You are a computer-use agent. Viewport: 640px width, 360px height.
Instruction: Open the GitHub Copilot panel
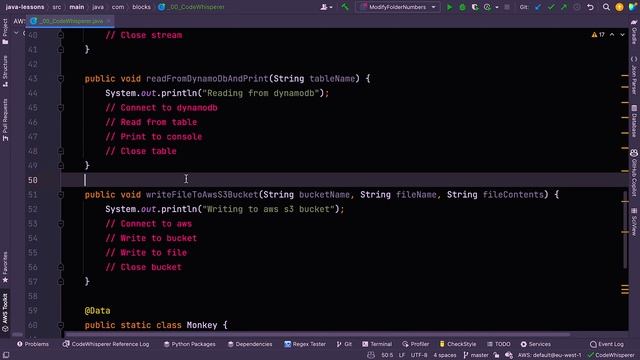click(x=634, y=173)
